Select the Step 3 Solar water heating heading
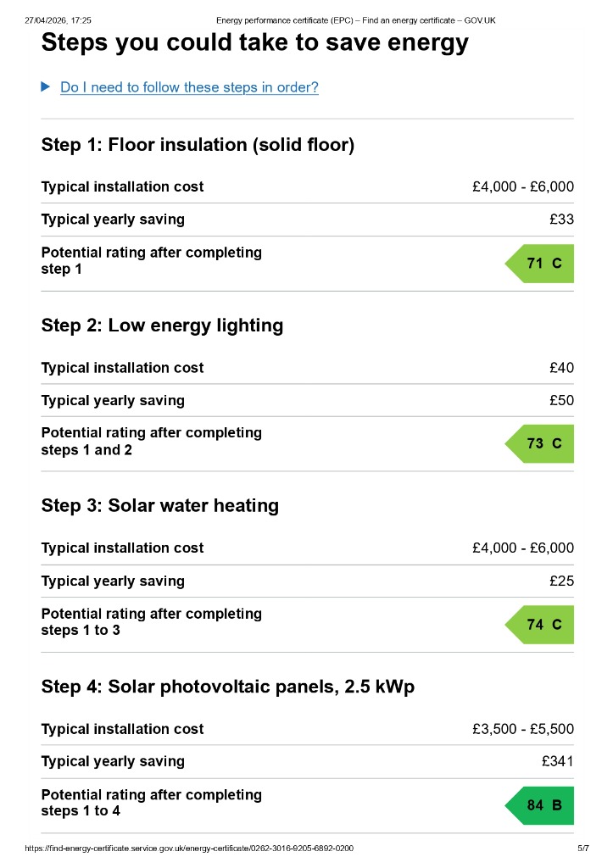613x868 pixels. [160, 506]
